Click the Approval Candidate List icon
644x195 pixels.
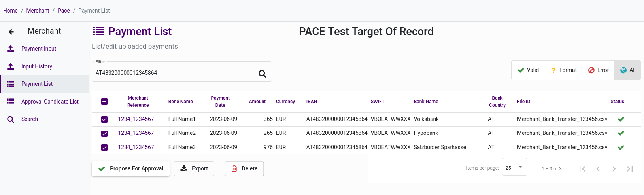[11, 102]
